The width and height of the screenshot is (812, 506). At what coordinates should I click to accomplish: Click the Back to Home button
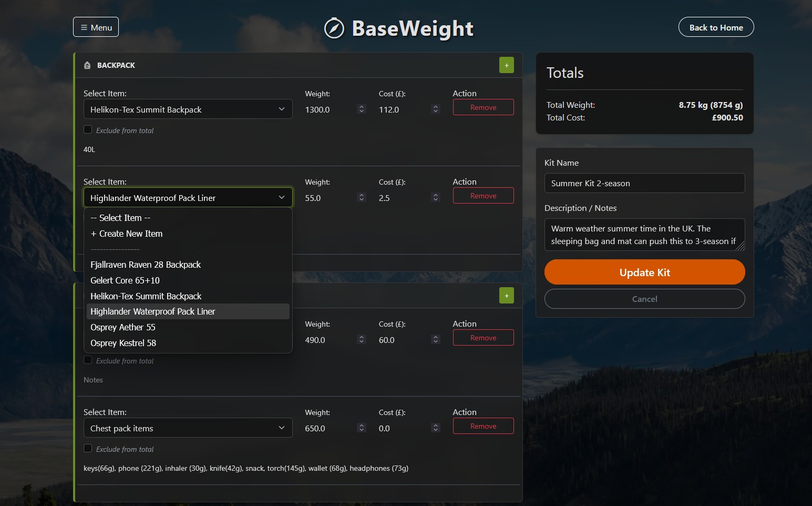(716, 27)
